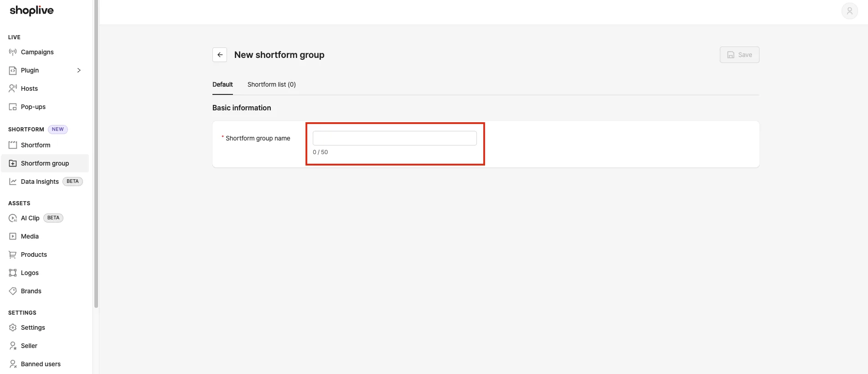Click the Products cart icon
This screenshot has height=374, width=868.
click(13, 255)
